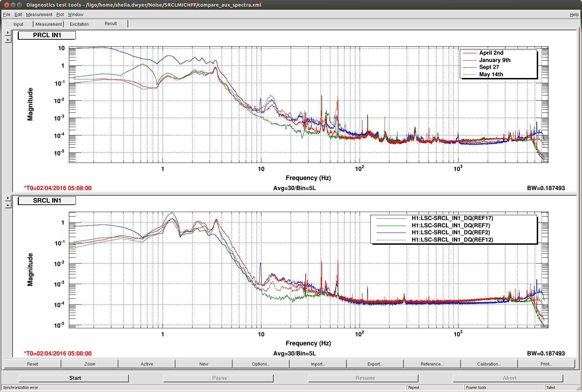Image resolution: width=582 pixels, height=392 pixels.
Task: Open the Calibration dialog
Action: click(x=489, y=364)
